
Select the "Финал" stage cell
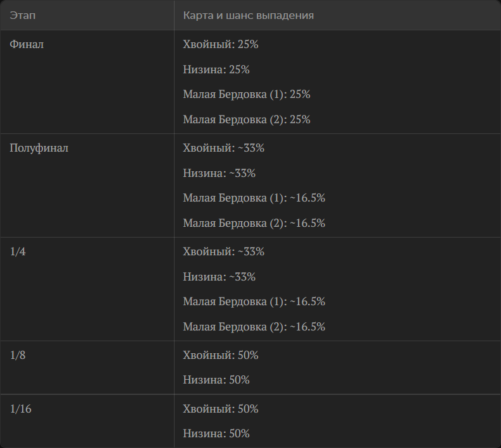pos(27,44)
